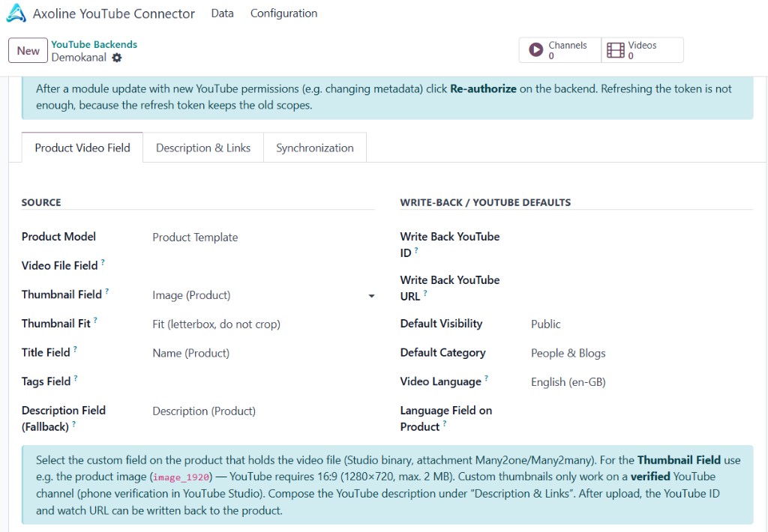
Task: Show help tooltip for Thumbnail Fit
Action: pos(95,321)
